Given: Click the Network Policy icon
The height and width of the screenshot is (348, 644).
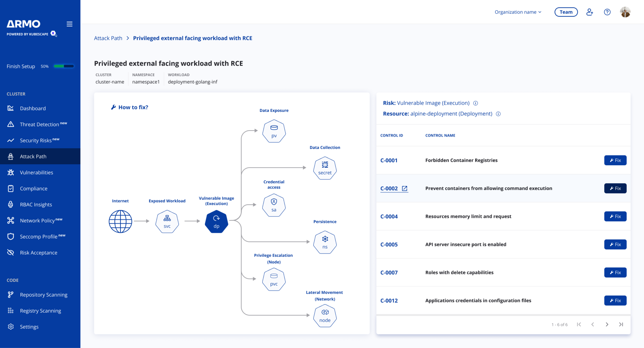Looking at the screenshot, I should [11, 220].
